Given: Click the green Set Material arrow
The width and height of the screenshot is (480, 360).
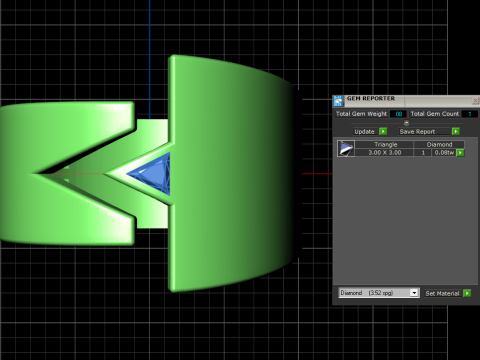Looking at the screenshot, I should [x=467, y=293].
